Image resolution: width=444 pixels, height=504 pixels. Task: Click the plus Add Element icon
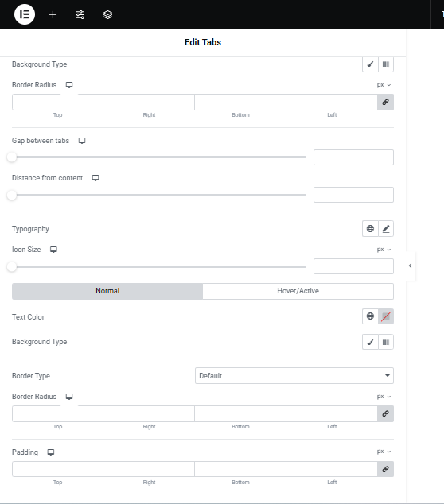coord(53,14)
